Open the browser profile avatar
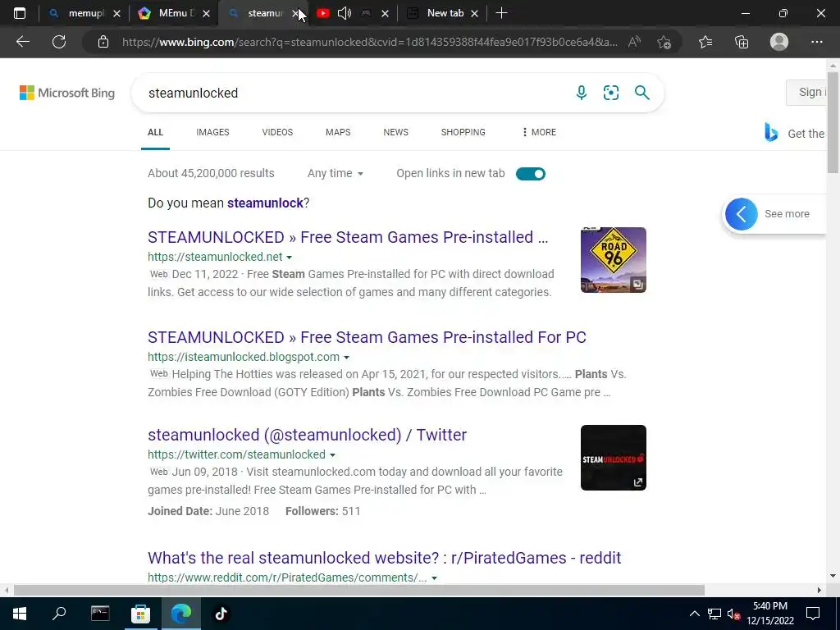 coord(779,42)
